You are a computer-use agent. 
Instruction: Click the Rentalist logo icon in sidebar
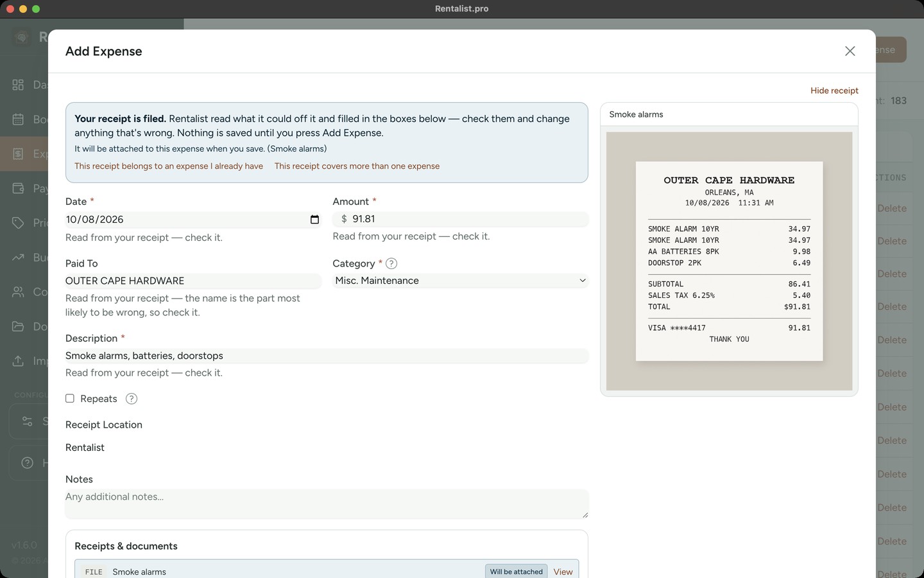[x=21, y=37]
